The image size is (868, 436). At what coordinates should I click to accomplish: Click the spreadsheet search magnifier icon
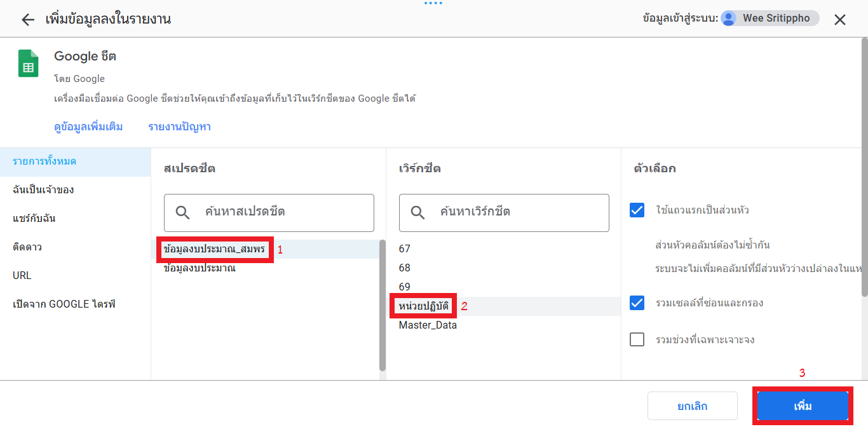183,212
